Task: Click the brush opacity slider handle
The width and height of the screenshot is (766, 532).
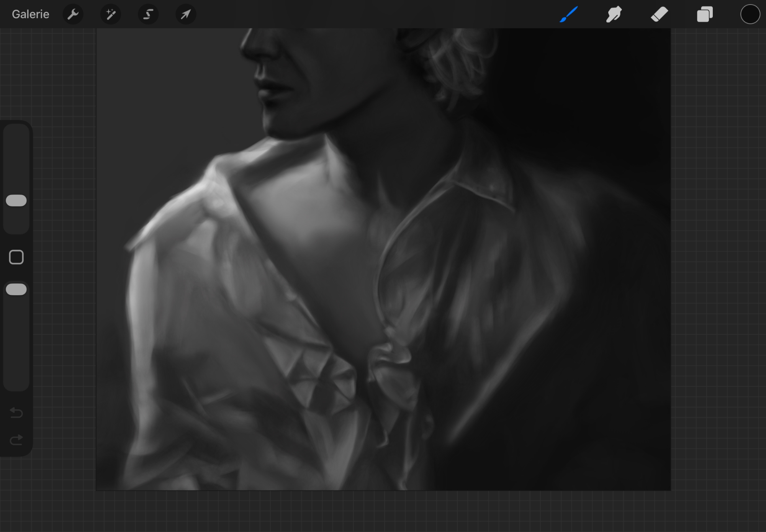Action: click(x=16, y=290)
